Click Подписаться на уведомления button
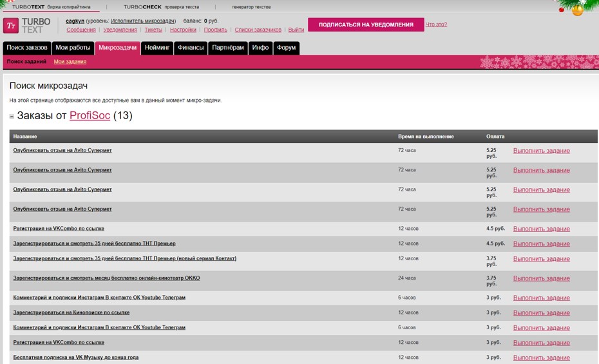Image resolution: width=599 pixels, height=364 pixels. pos(366,24)
